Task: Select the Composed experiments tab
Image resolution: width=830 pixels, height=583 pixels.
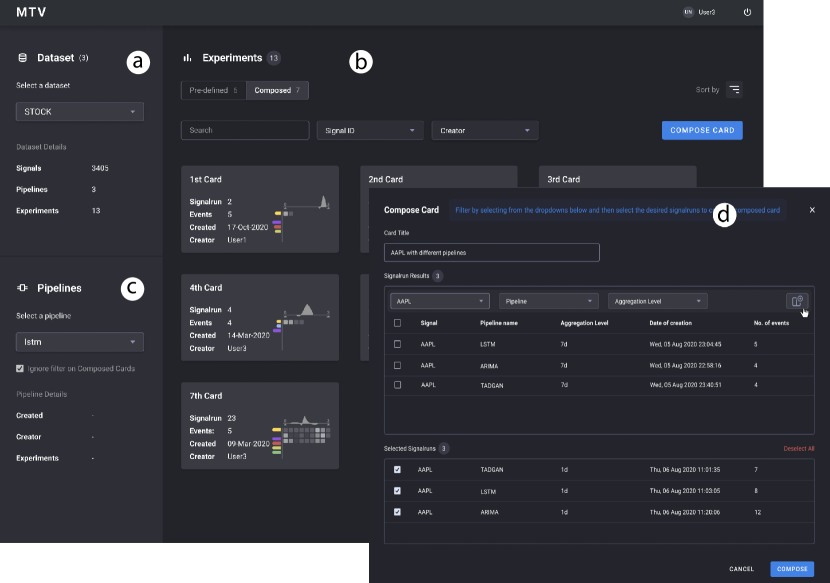Action: tap(277, 90)
